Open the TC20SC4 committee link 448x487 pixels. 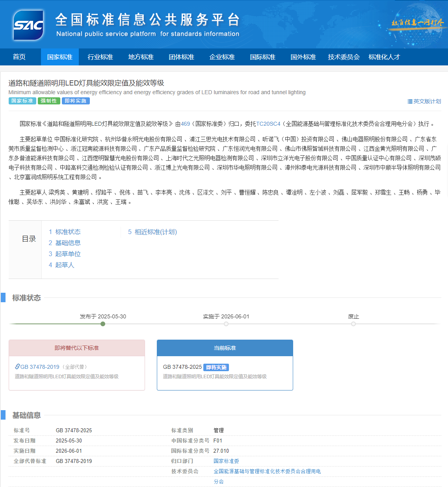(268, 124)
